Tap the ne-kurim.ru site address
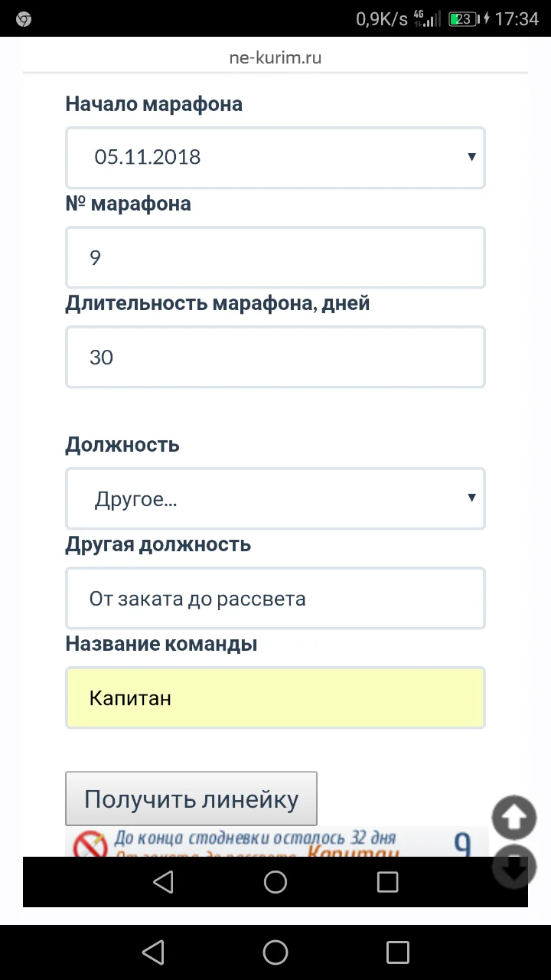The width and height of the screenshot is (551, 980). pyautogui.click(x=275, y=58)
